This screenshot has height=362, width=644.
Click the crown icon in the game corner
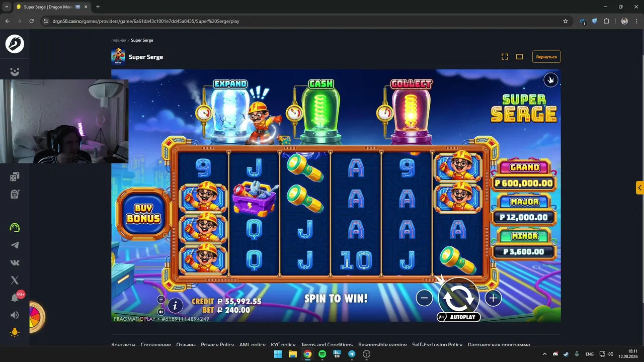point(551,80)
